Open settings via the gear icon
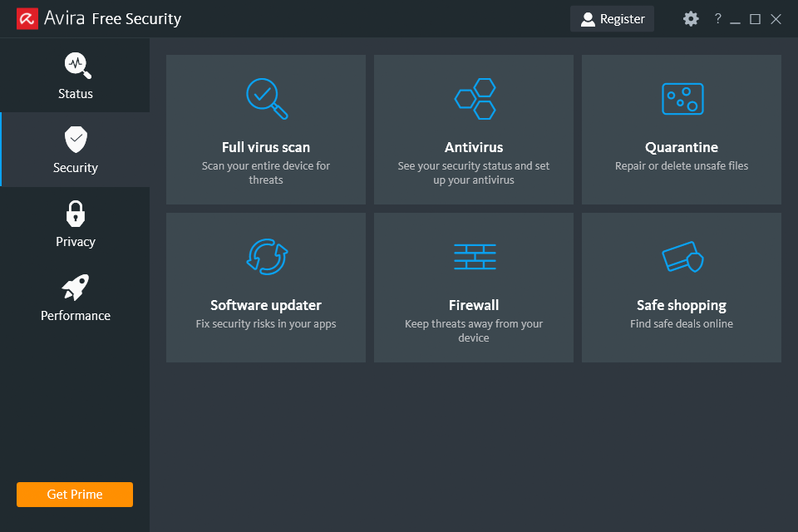Screen dimensions: 798x532 point(691,19)
